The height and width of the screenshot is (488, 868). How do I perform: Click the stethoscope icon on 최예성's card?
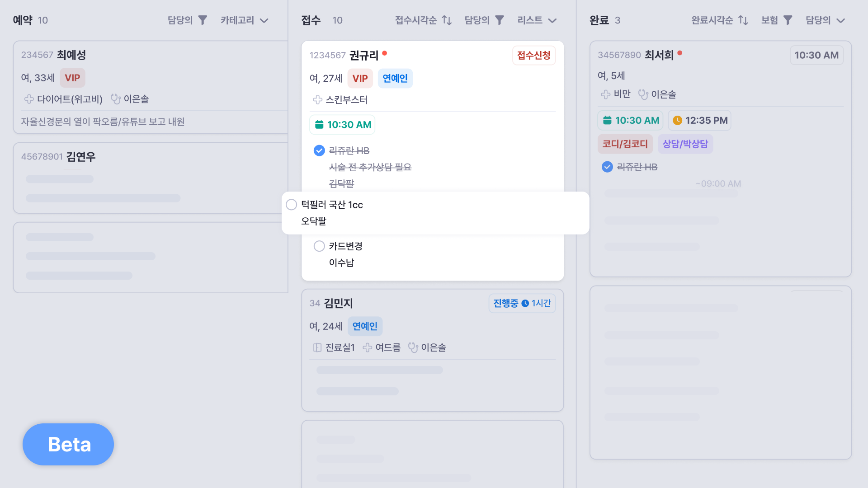click(116, 99)
